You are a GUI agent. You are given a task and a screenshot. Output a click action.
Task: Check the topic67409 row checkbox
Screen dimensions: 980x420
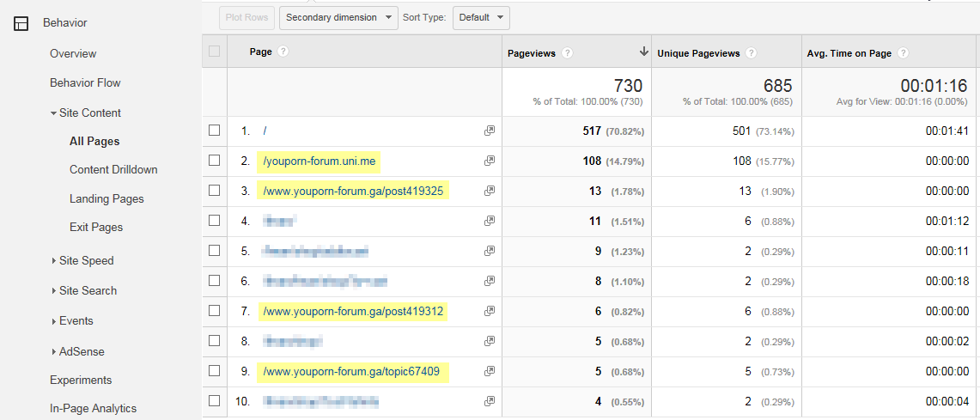[215, 370]
